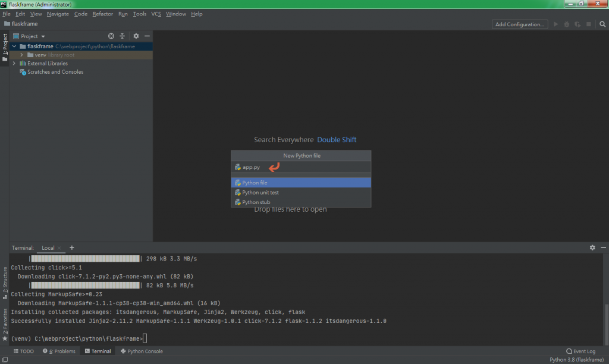Open the TODO tool window tab
Screen dimensions: 609x364
coord(24,351)
